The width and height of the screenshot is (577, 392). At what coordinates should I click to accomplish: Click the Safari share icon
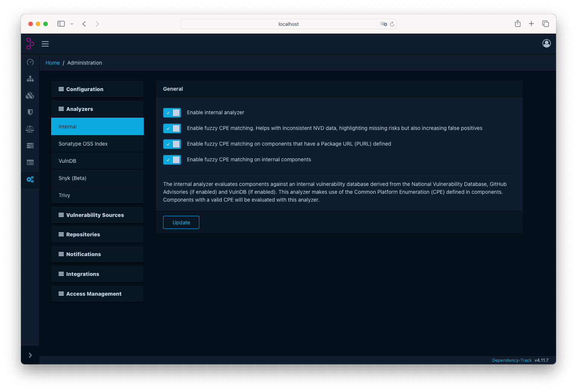[518, 24]
